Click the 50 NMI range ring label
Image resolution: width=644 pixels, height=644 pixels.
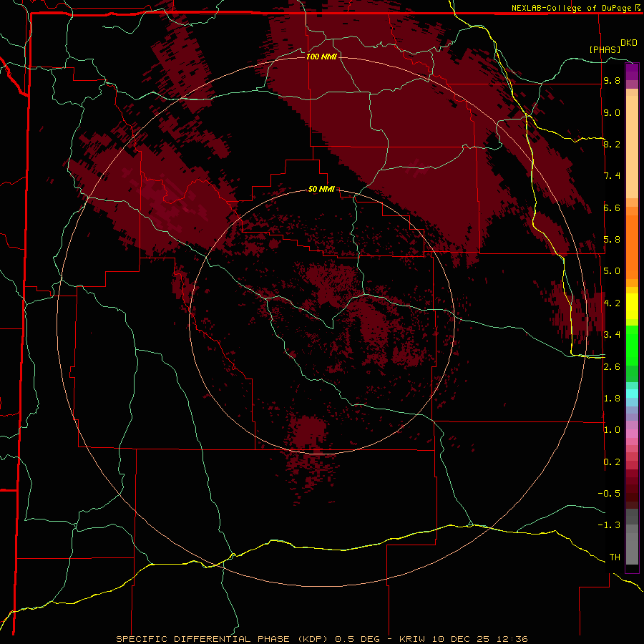click(x=321, y=189)
